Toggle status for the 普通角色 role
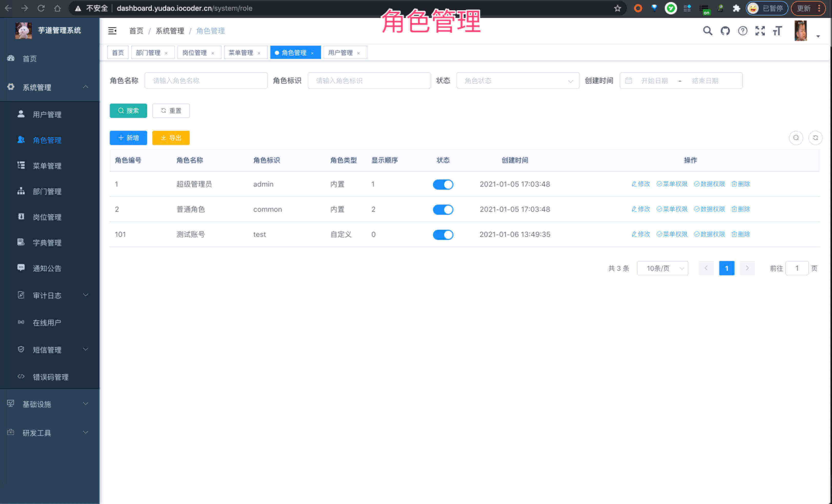Screen dimensions: 832x504 click(x=443, y=209)
